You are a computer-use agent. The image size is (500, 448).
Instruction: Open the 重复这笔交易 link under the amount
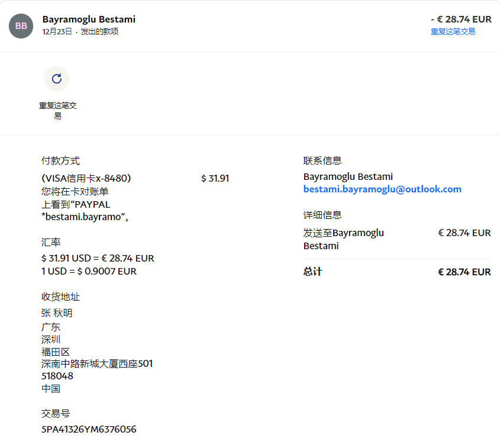(453, 32)
